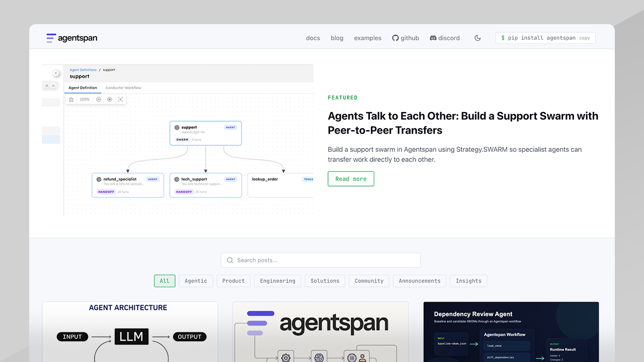Select the Community filter

click(369, 281)
